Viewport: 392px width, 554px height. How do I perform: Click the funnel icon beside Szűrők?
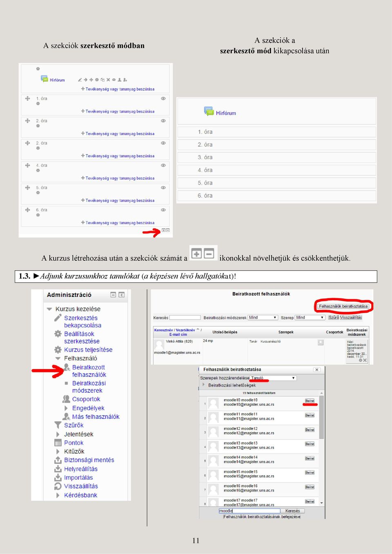(x=58, y=425)
